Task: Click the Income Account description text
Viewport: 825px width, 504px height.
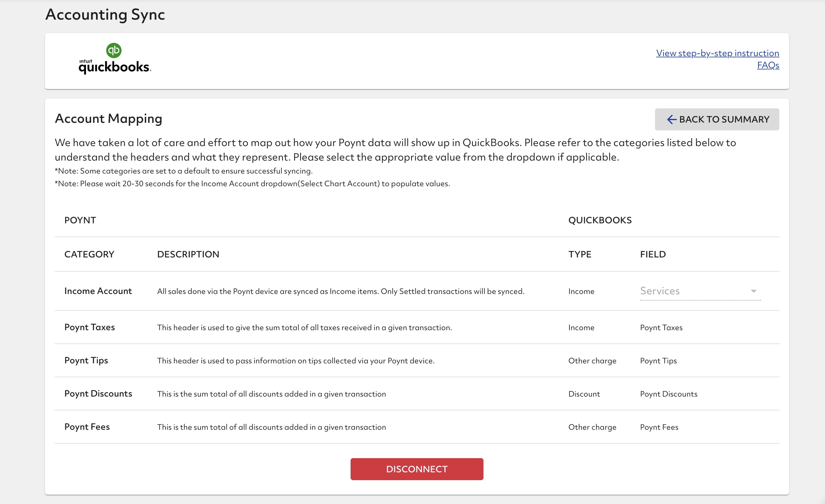Action: tap(341, 292)
